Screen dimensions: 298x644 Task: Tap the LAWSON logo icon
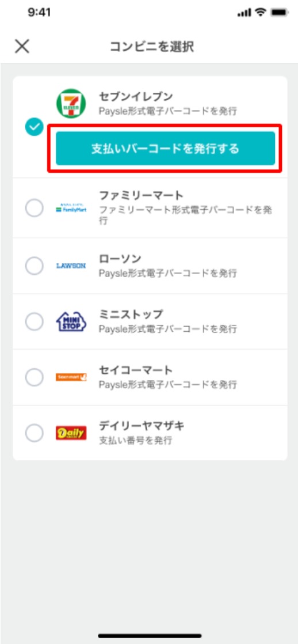[71, 266]
